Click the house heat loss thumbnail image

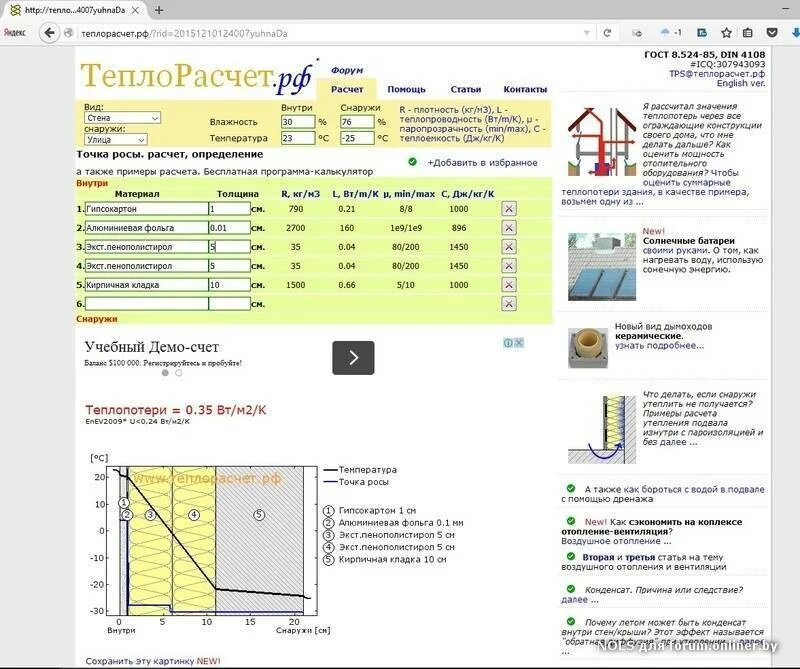point(602,141)
